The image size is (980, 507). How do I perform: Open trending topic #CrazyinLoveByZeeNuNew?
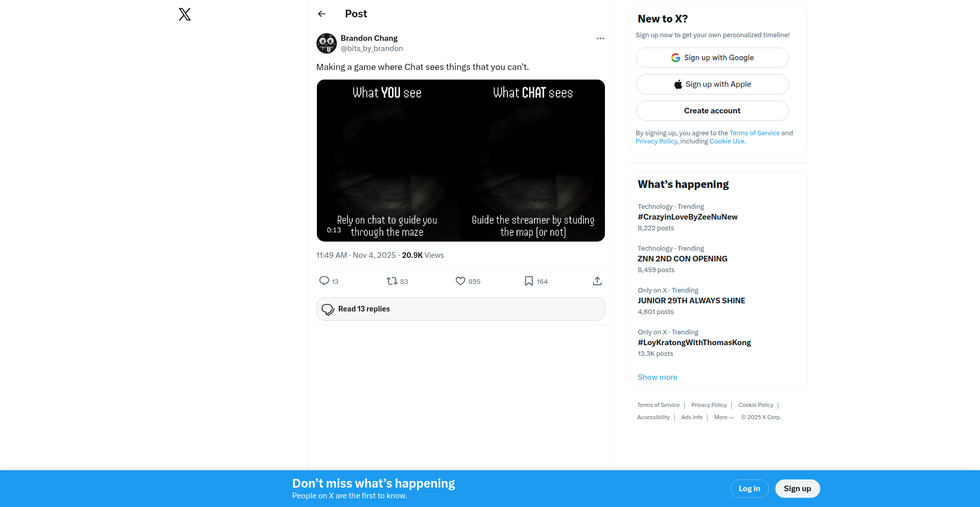688,217
